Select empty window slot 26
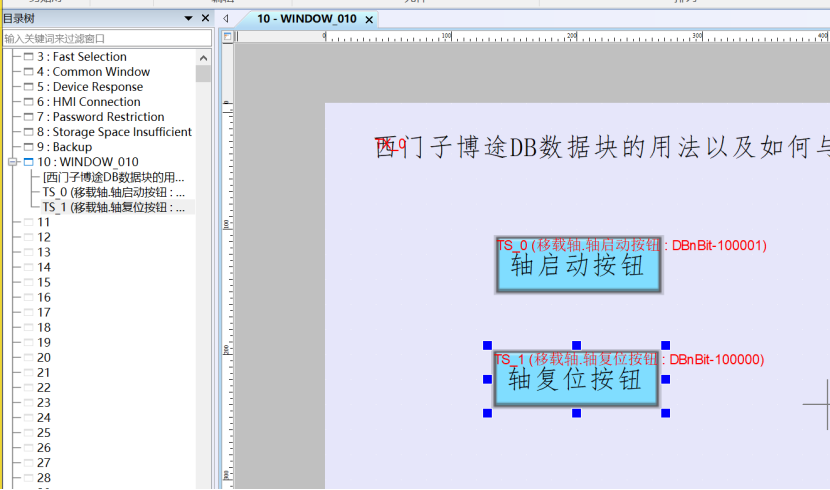This screenshot has width=830, height=490. pos(44,448)
